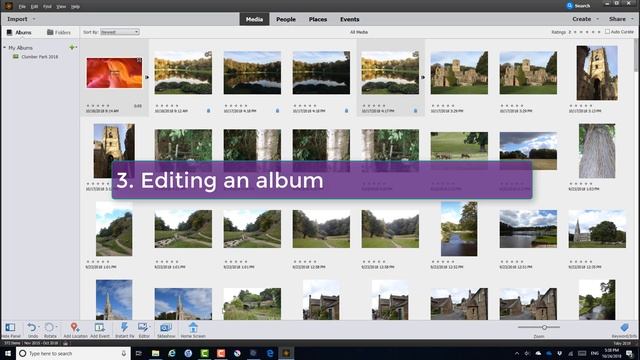Open Internet Explorer from the taskbar

tap(172, 353)
